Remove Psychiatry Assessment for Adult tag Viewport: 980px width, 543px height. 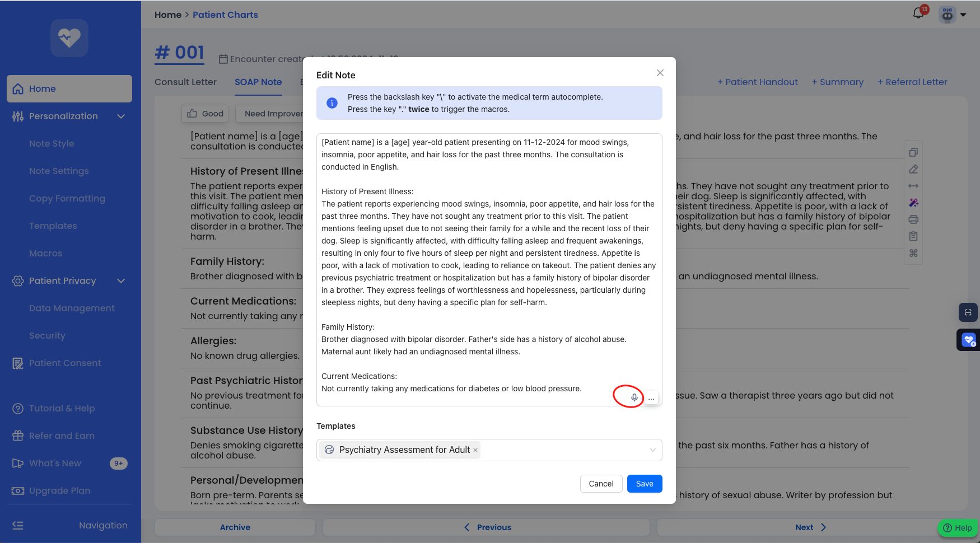475,450
